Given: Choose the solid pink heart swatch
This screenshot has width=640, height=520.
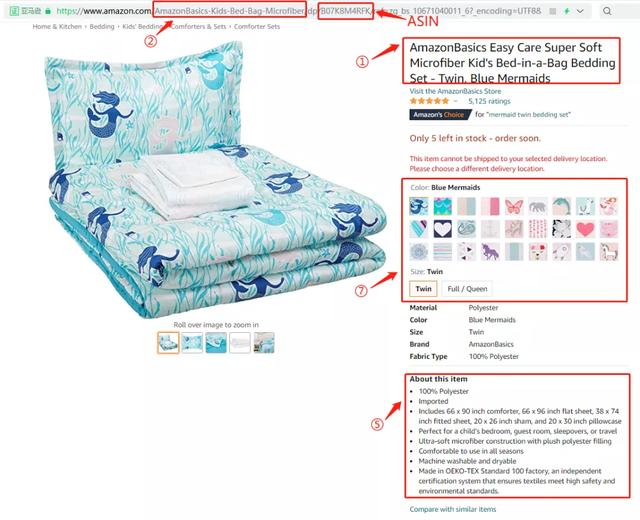Looking at the screenshot, I should coord(585,229).
